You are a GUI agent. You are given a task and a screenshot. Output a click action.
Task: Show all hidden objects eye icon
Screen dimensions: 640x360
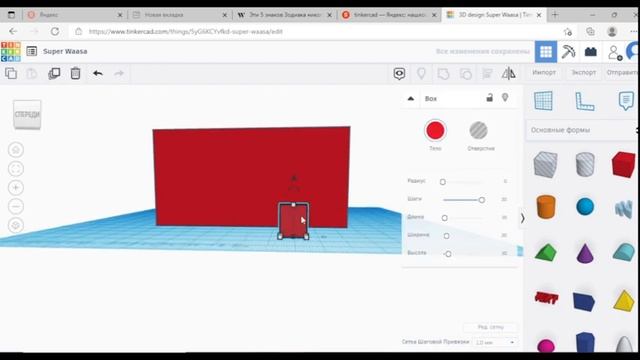[399, 73]
